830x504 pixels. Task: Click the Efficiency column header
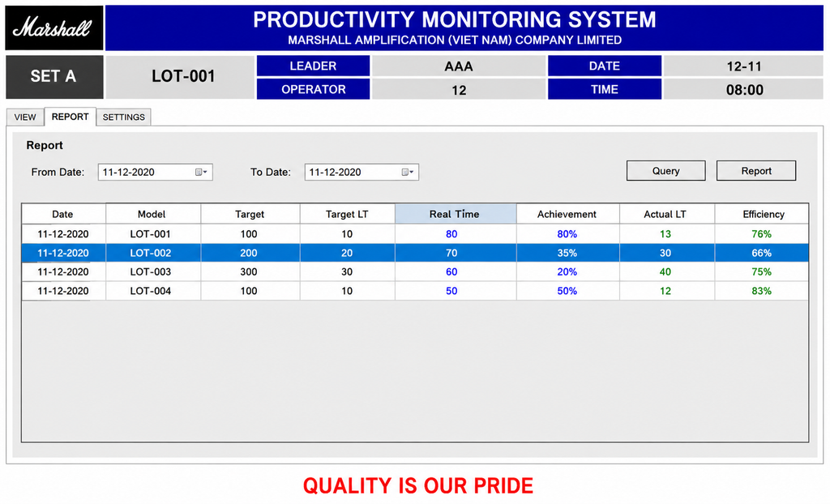pyautogui.click(x=762, y=214)
